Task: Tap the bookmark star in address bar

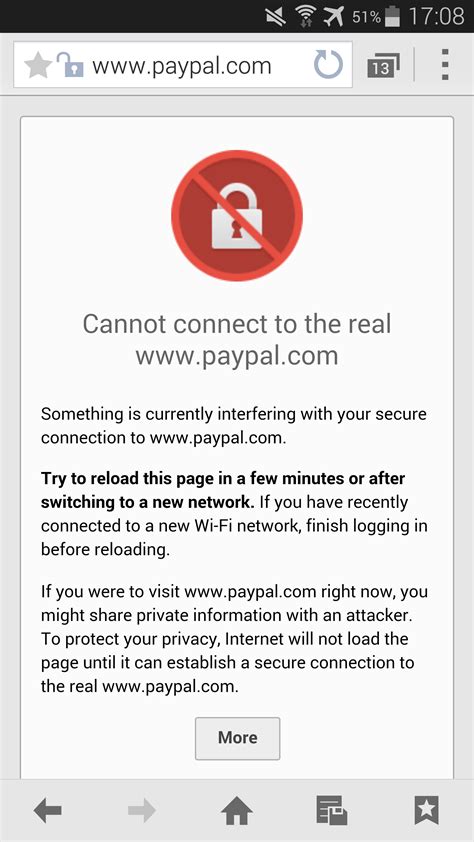Action: click(x=38, y=66)
